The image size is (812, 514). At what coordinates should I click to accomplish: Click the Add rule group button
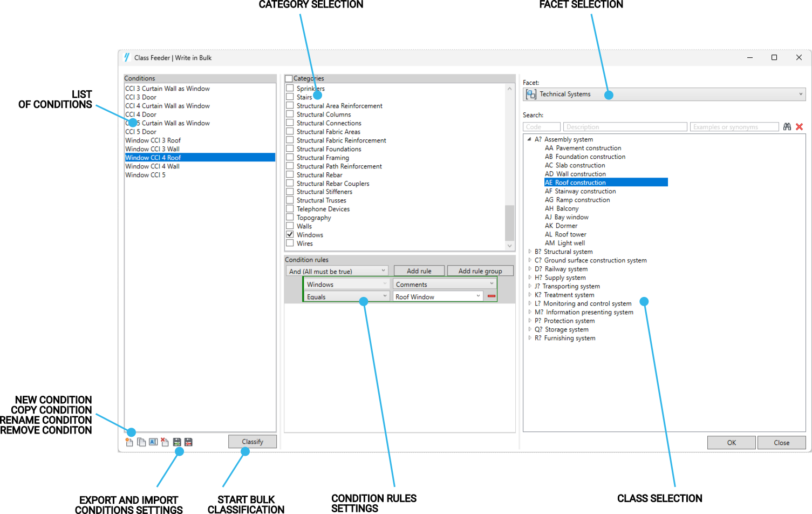tap(480, 271)
